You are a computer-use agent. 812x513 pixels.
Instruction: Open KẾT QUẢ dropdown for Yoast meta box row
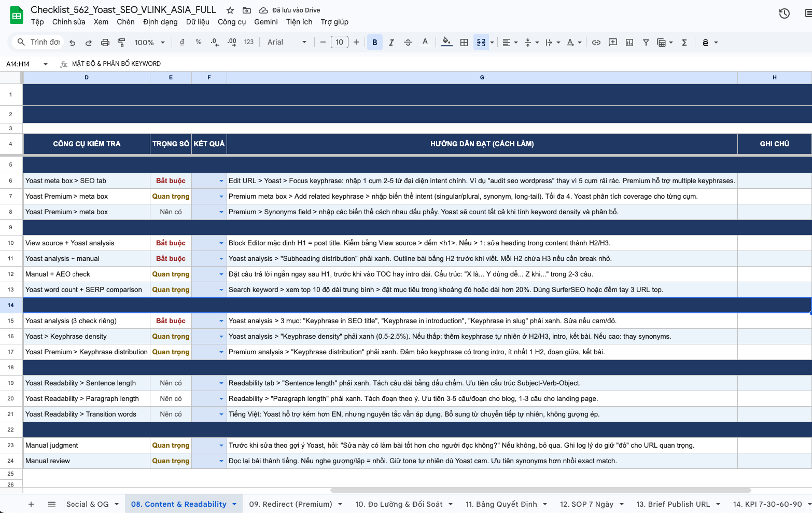[x=221, y=181]
